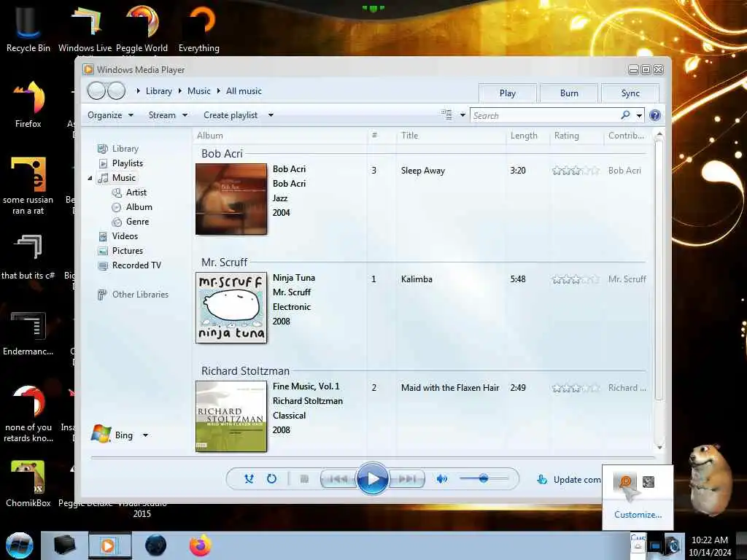Image resolution: width=747 pixels, height=560 pixels.
Task: Open the Organize menu
Action: tap(111, 115)
